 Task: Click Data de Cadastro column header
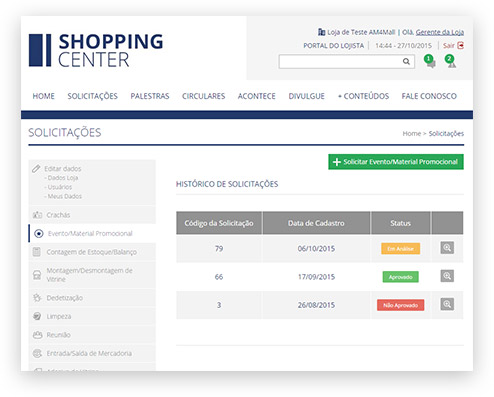[x=316, y=223]
